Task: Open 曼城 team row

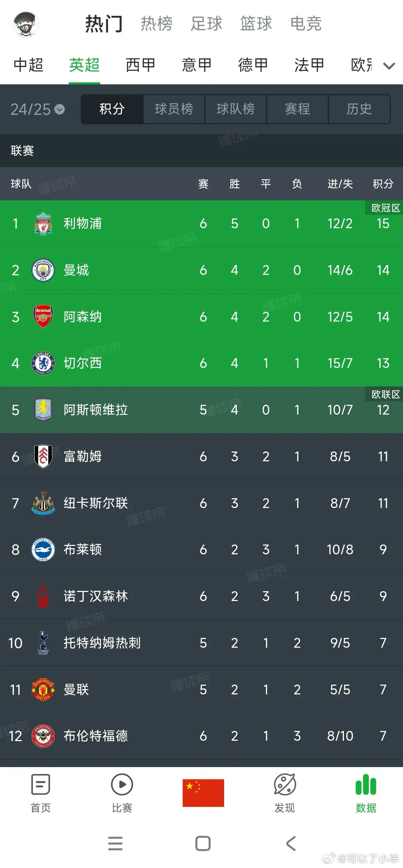Action: click(201, 270)
